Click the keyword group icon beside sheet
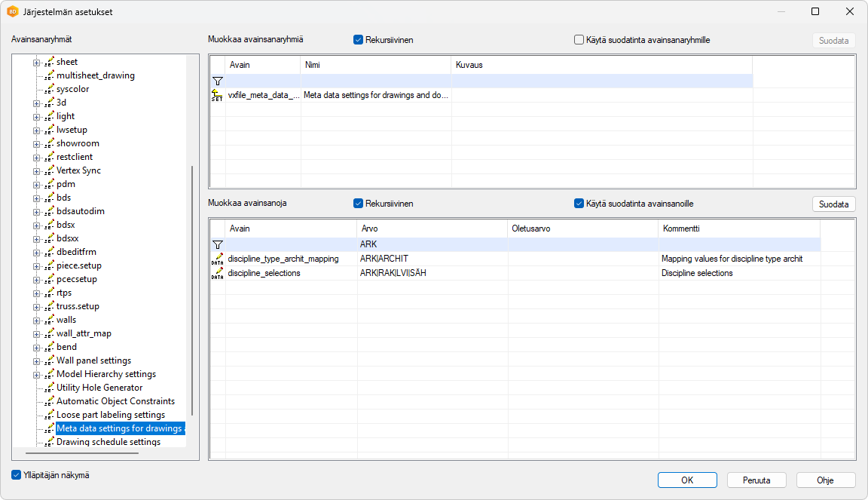The height and width of the screenshot is (500, 868). [x=49, y=62]
